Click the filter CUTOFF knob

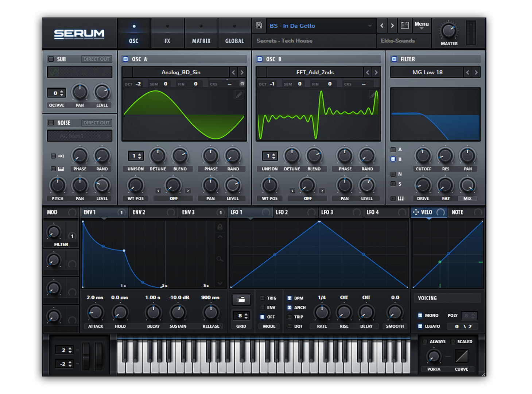click(423, 156)
